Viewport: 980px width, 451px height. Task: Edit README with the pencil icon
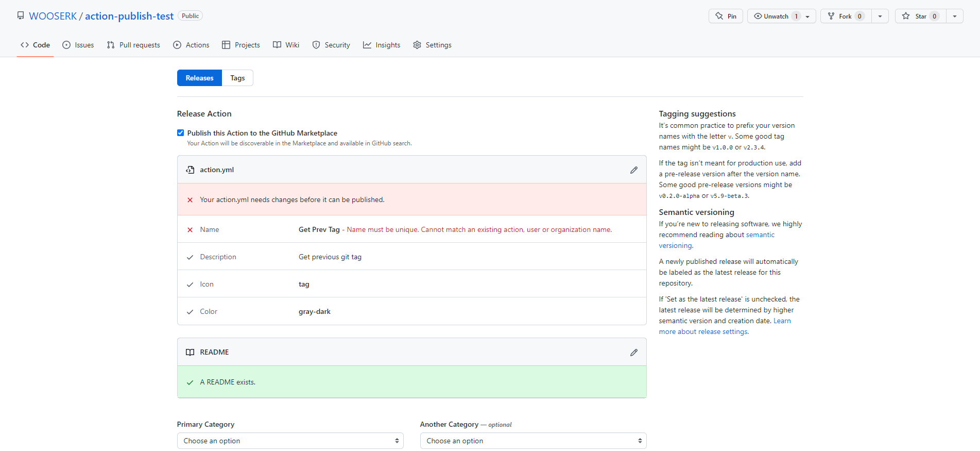(x=634, y=353)
